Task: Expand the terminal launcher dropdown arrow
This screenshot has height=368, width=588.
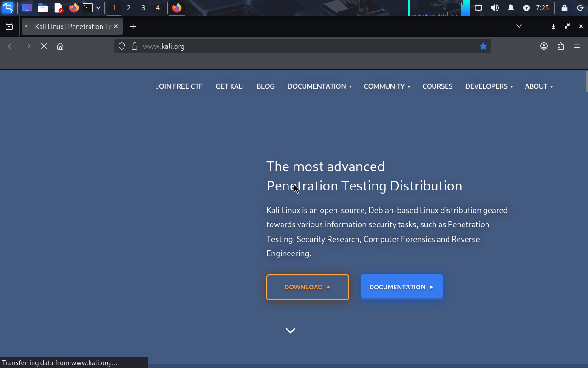Action: pos(98,8)
